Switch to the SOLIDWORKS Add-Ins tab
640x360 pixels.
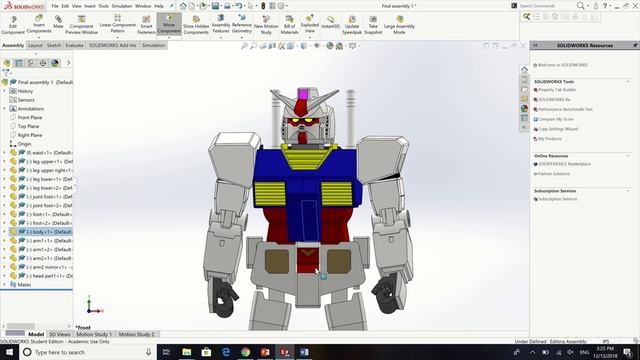(x=113, y=45)
